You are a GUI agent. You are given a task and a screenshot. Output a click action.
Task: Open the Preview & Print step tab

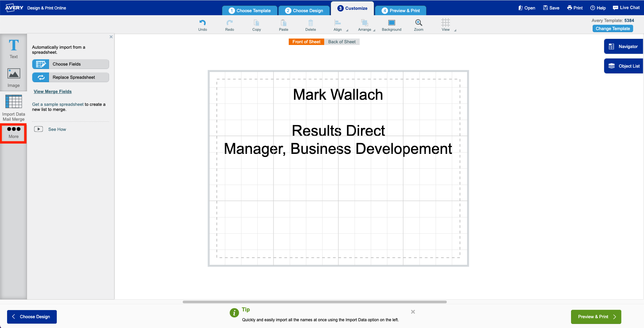coord(401,10)
